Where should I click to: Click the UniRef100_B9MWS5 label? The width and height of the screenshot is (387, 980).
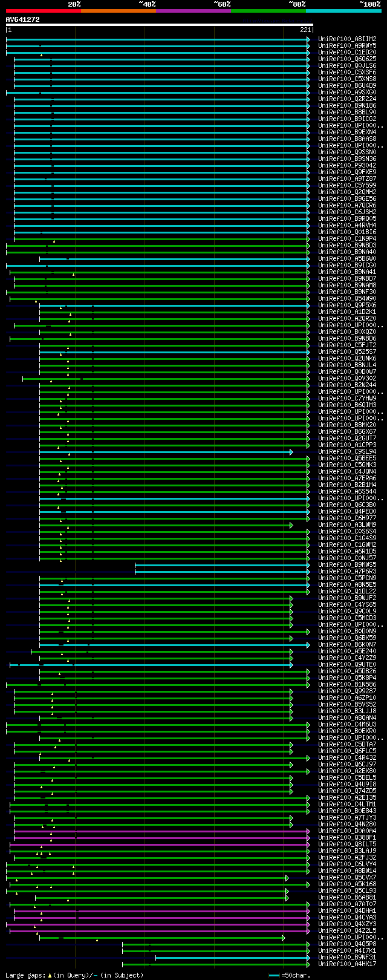(347, 564)
